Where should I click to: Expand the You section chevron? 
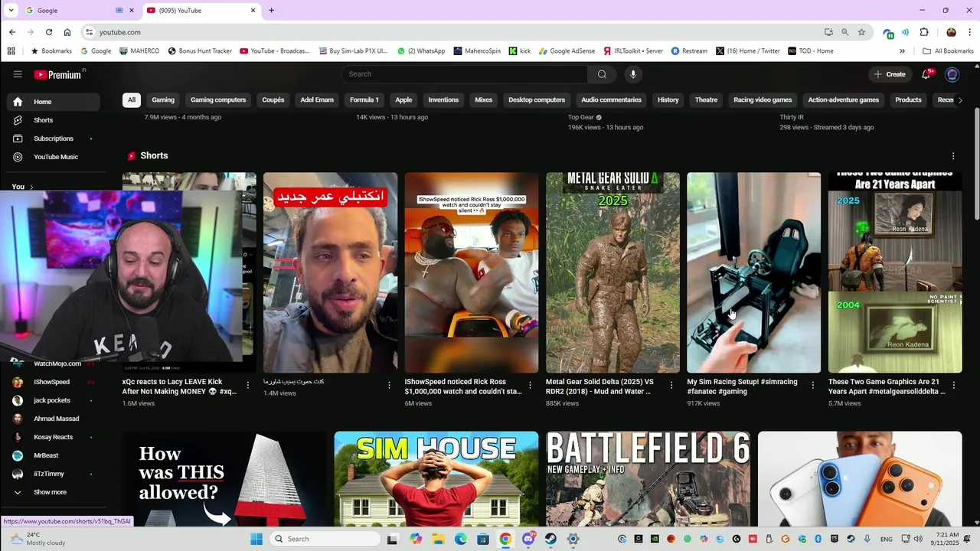point(31,187)
